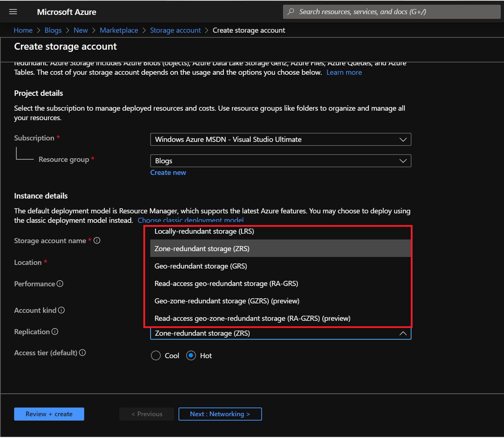Viewport: 504px width, 438px height.
Task: Click the Microsoft Azure logo text
Action: (66, 12)
